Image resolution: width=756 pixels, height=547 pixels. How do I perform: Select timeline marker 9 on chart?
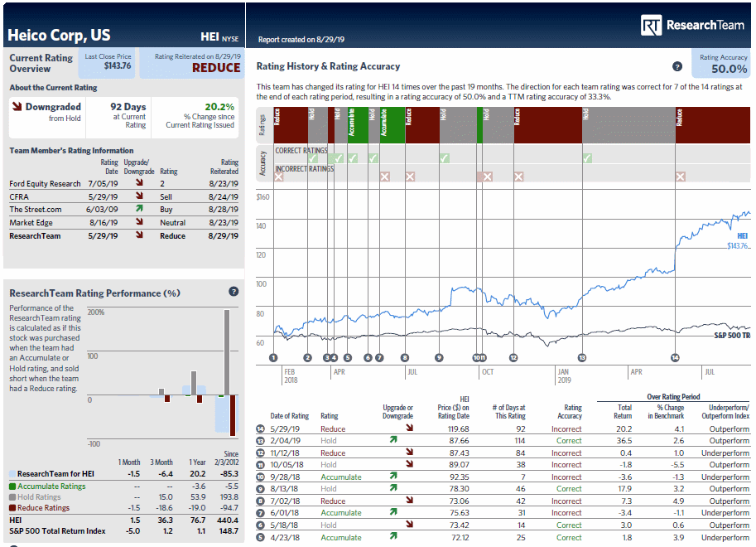click(439, 358)
